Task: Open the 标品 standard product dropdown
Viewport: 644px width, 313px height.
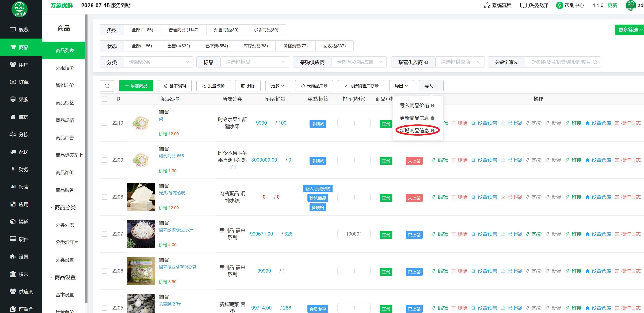Action: (255, 62)
